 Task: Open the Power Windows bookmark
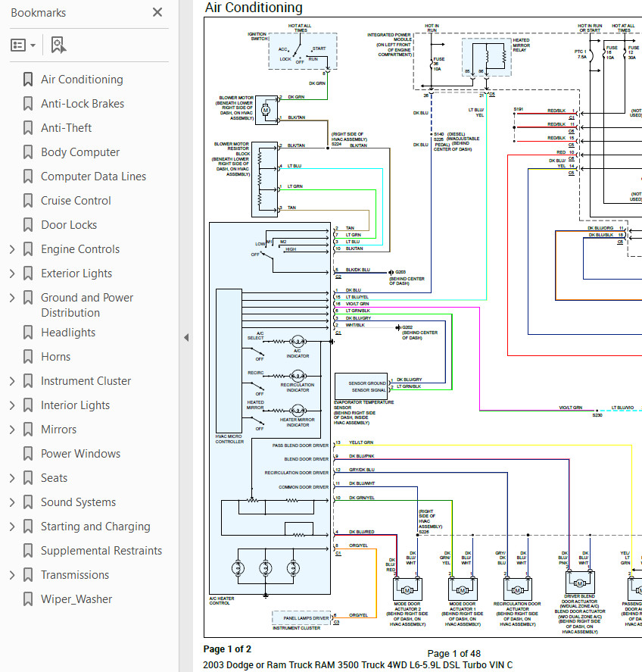80,453
